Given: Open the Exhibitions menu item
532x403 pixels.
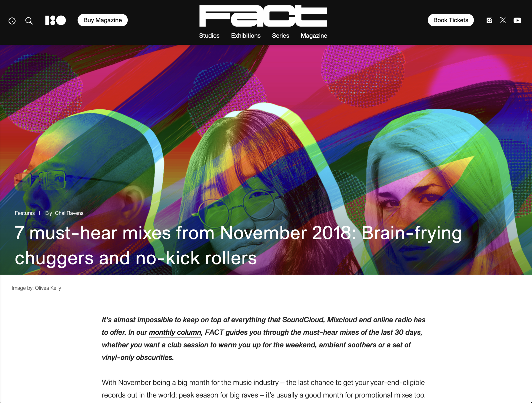Looking at the screenshot, I should tap(246, 36).
